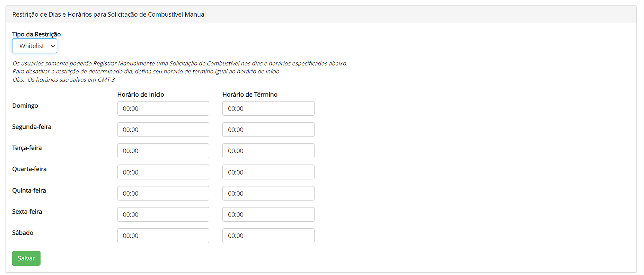Viewport: 644px width, 275px height.
Task: Open the Tipo da Restrição dropdown
Action: click(x=35, y=46)
